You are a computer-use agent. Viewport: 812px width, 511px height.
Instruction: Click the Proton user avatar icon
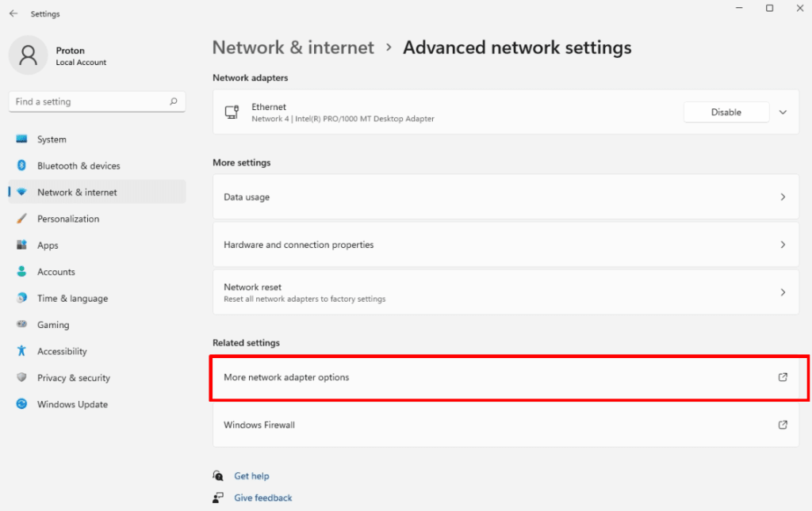tap(28, 55)
